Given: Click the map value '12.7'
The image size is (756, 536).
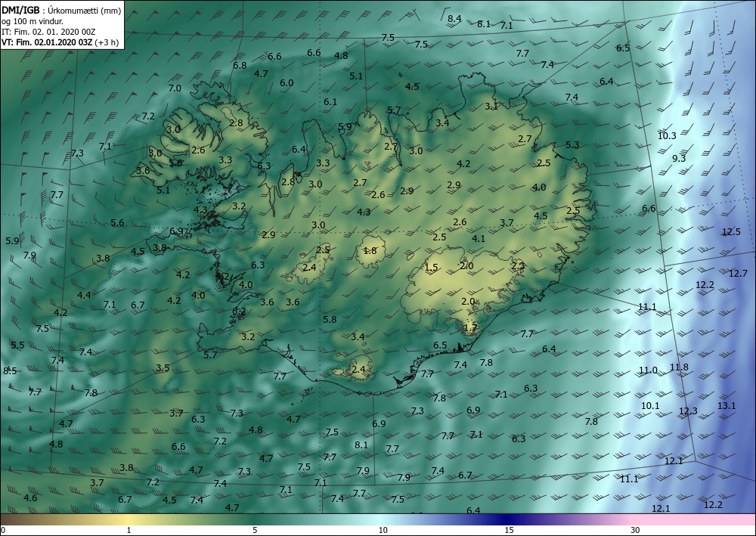Looking at the screenshot, I should tap(738, 274).
